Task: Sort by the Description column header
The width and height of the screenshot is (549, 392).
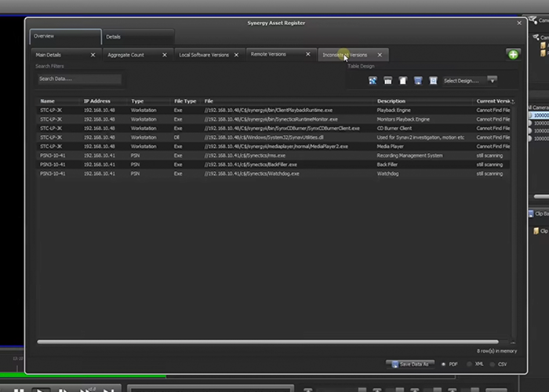Action: [391, 101]
